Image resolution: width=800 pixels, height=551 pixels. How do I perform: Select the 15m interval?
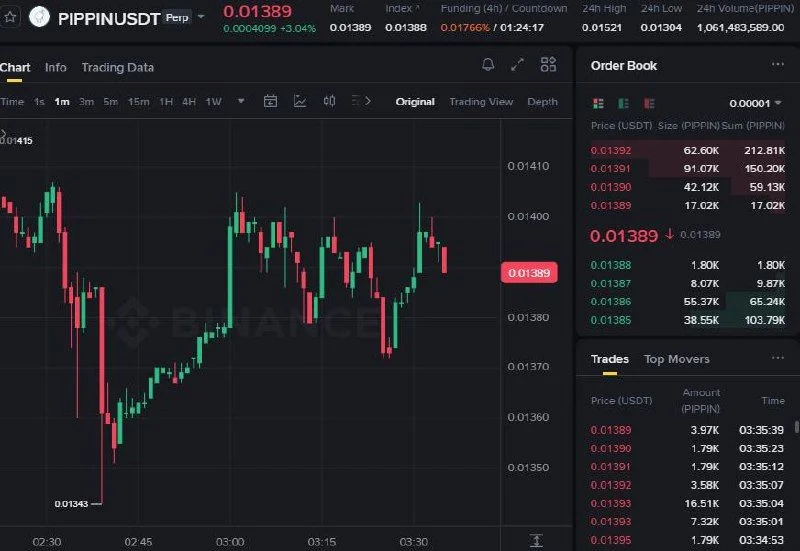tap(139, 102)
